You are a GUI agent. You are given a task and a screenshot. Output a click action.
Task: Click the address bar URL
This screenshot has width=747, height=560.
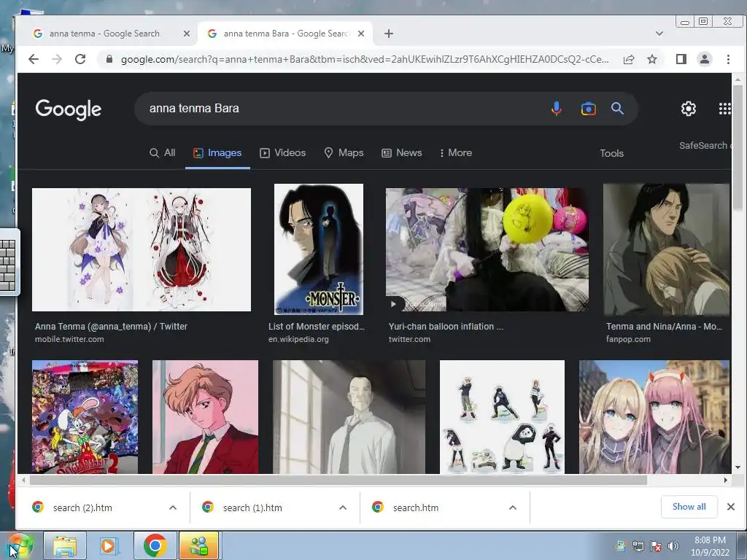coord(365,59)
